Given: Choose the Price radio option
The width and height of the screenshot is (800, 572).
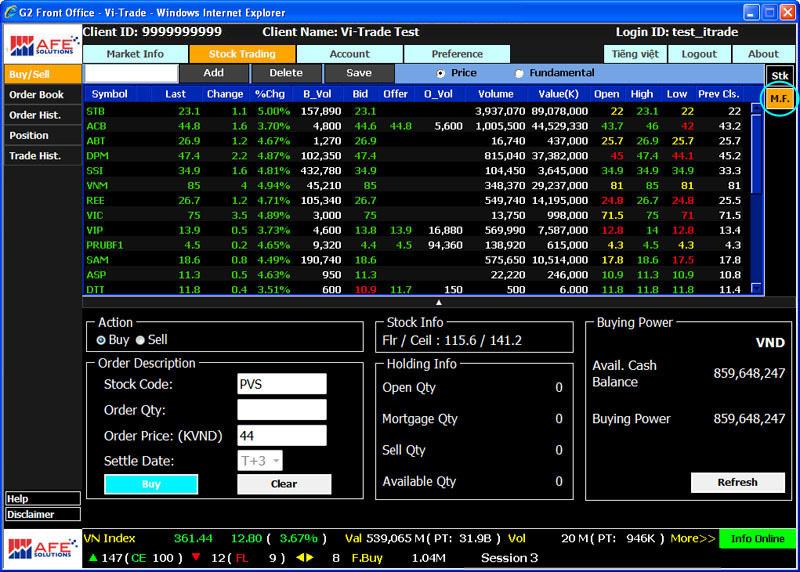Looking at the screenshot, I should (x=440, y=74).
